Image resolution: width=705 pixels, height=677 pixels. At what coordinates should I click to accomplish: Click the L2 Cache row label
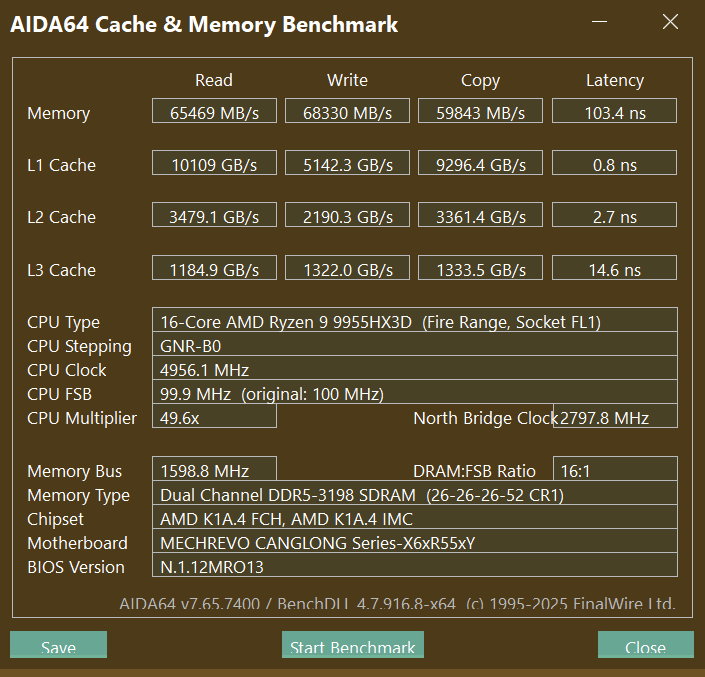pos(62,217)
